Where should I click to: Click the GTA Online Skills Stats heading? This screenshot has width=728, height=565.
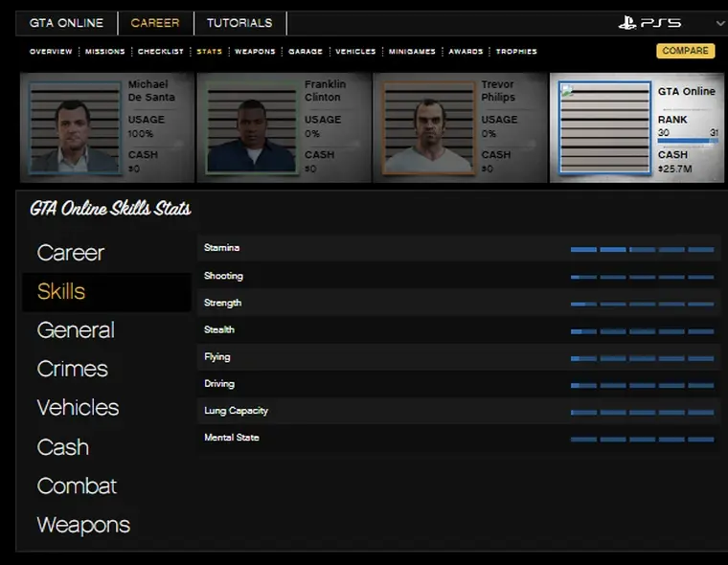110,209
